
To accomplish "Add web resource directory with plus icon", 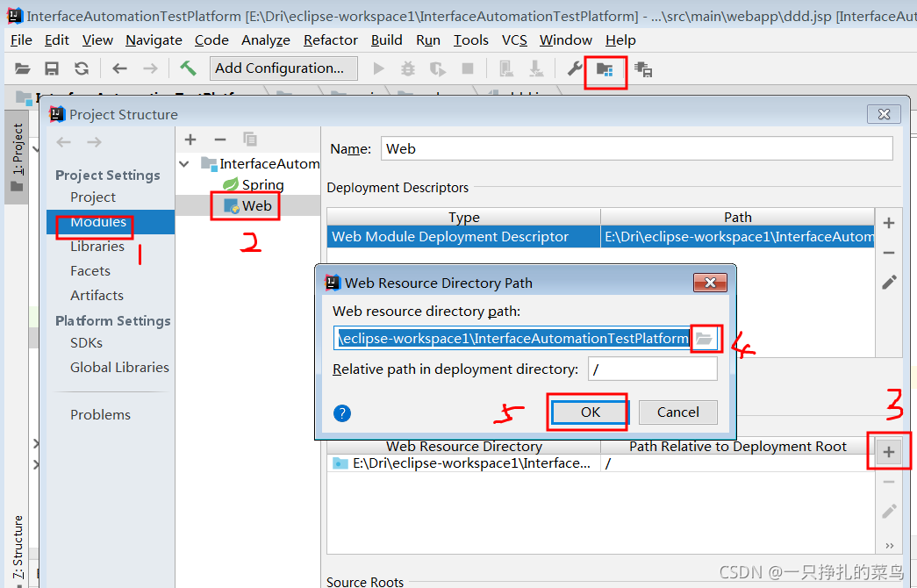I will click(889, 452).
